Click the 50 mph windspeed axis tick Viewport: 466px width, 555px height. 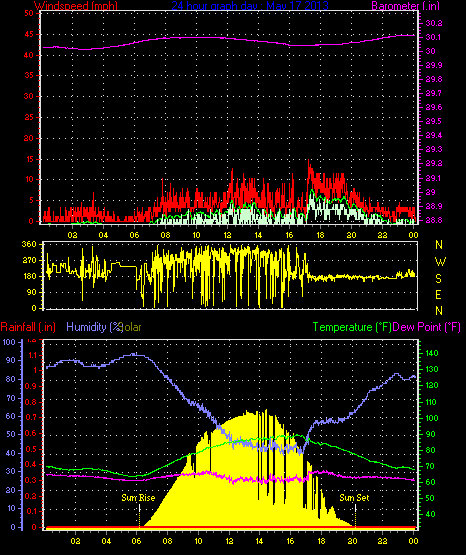click(x=29, y=13)
